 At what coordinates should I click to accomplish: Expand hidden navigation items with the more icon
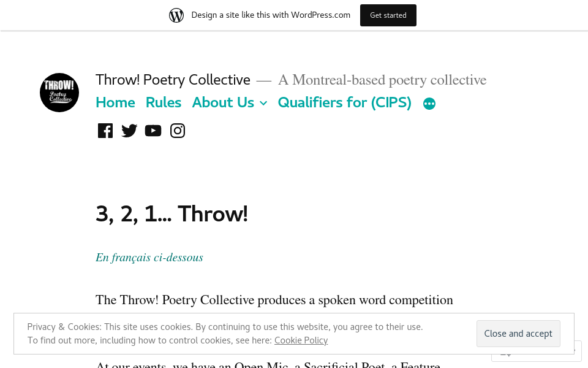[x=429, y=103]
